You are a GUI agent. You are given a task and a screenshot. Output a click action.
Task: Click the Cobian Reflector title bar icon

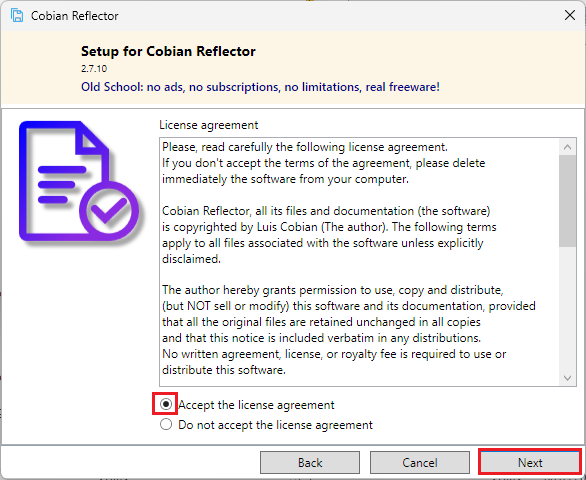(17, 16)
